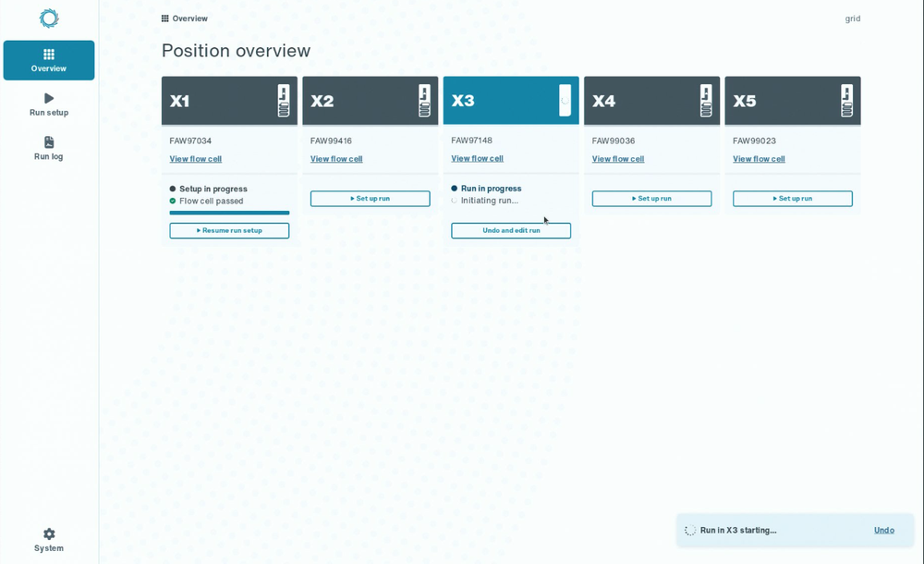This screenshot has width=924, height=564.
Task: Click the MinKNOW logo icon
Action: (x=49, y=18)
